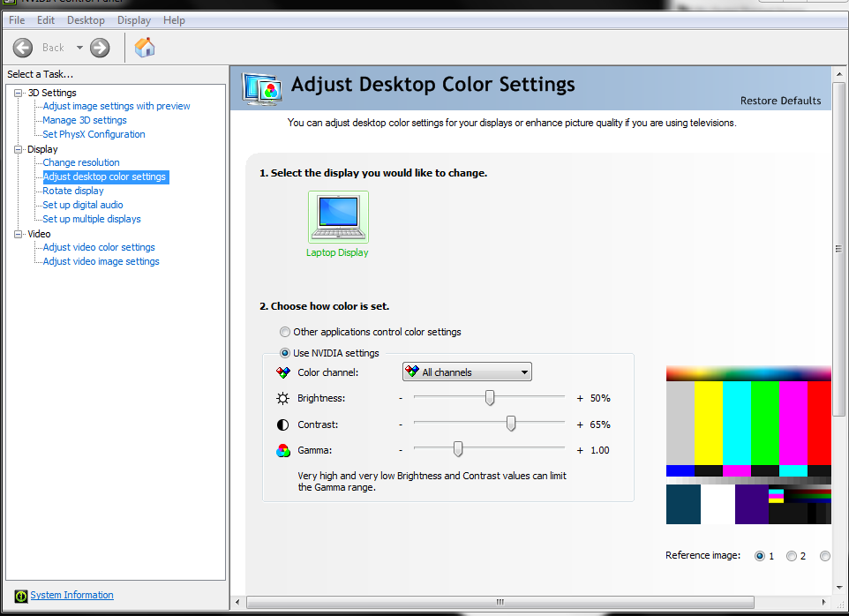Open the Edit menu
This screenshot has height=616, width=849.
(46, 20)
